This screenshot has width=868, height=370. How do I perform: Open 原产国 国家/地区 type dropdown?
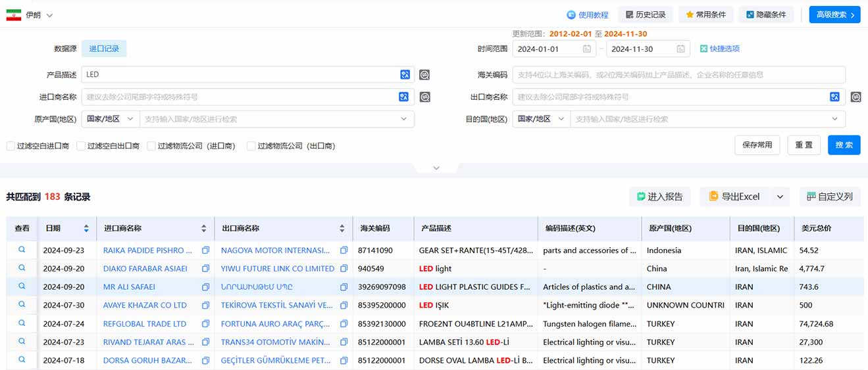coord(110,119)
